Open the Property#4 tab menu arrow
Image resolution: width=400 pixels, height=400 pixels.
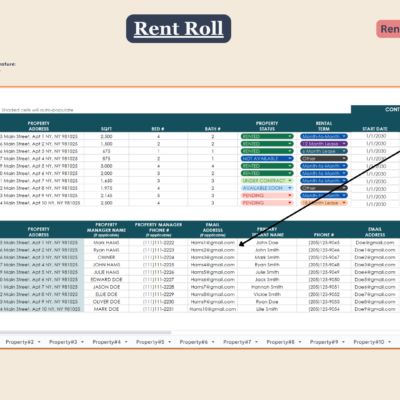(x=126, y=342)
